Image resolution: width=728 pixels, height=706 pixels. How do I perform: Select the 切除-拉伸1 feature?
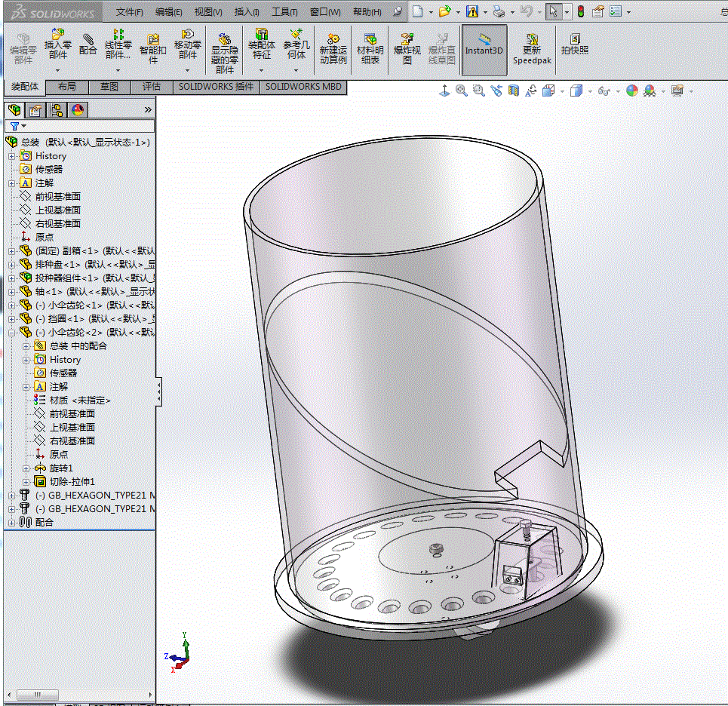coord(72,482)
